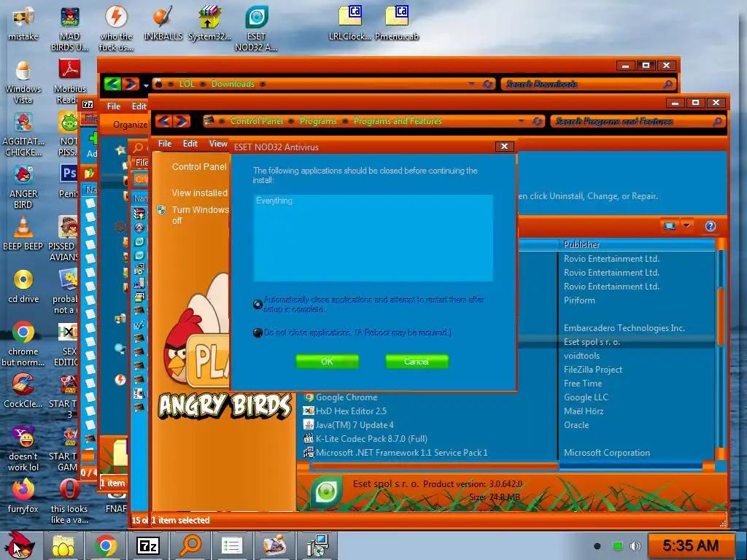Image resolution: width=747 pixels, height=560 pixels.
Task: Open cd drive desktop icon
Action: 23,286
